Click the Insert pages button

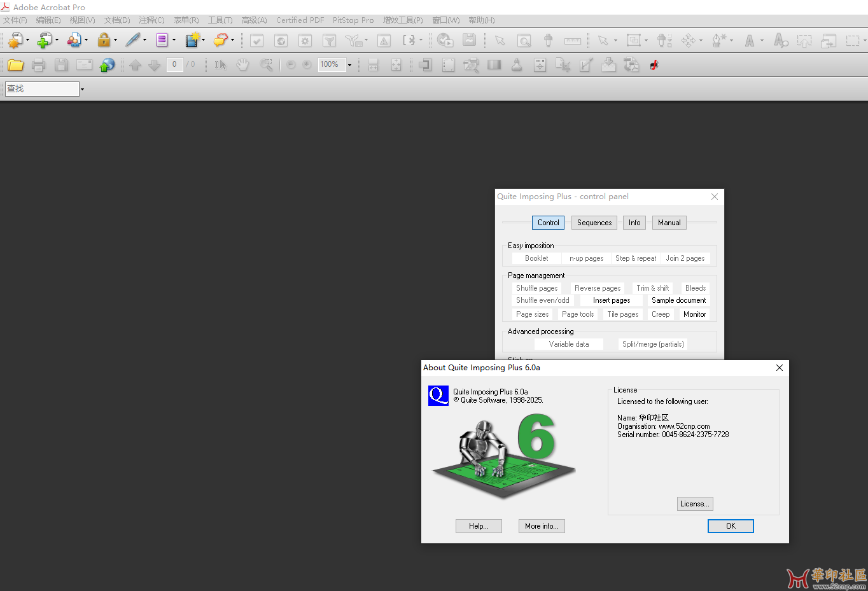point(612,300)
